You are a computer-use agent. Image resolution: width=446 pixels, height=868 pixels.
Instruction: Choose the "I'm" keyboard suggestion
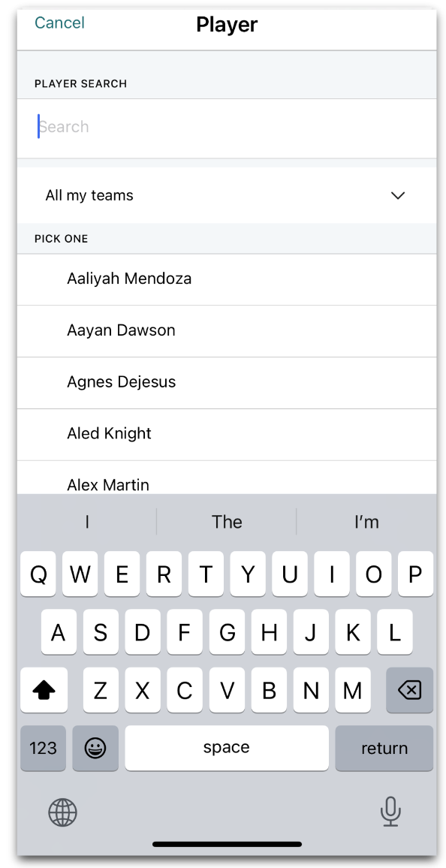point(367,521)
